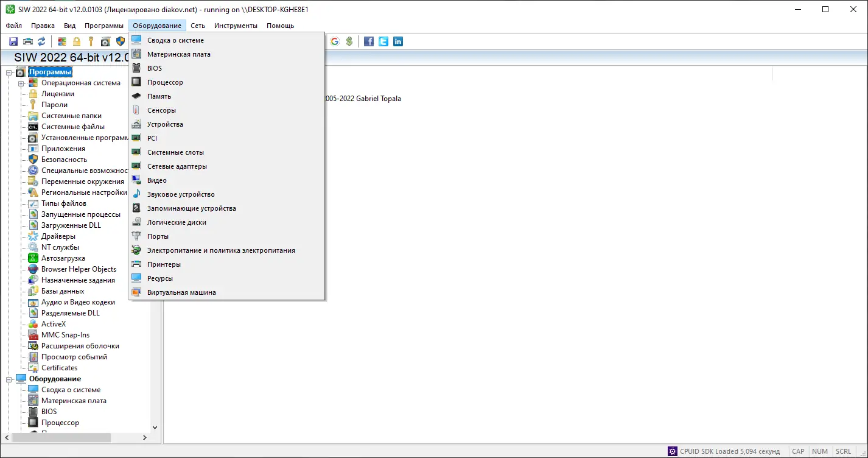Choose Материнская плата in the dropdown menu
Viewport: 868px width, 458px height.
[226, 54]
